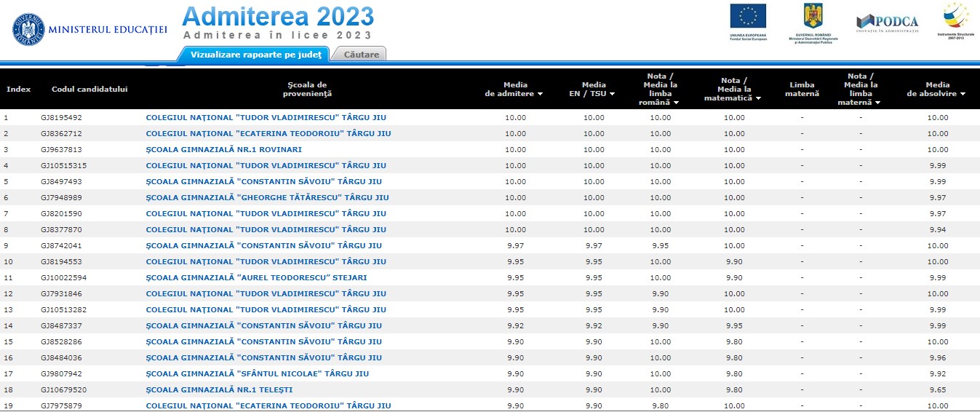980x412 pixels.
Task: Click the Admiterea 2023 page title
Action: (277, 16)
